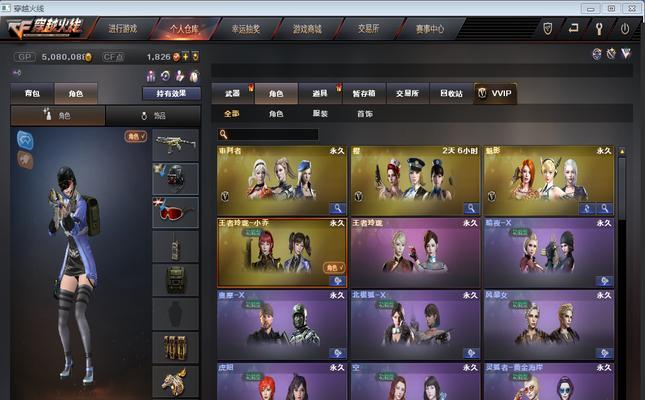Select the golden dragon equipment slot
The width and height of the screenshot is (645, 400).
pos(176,381)
